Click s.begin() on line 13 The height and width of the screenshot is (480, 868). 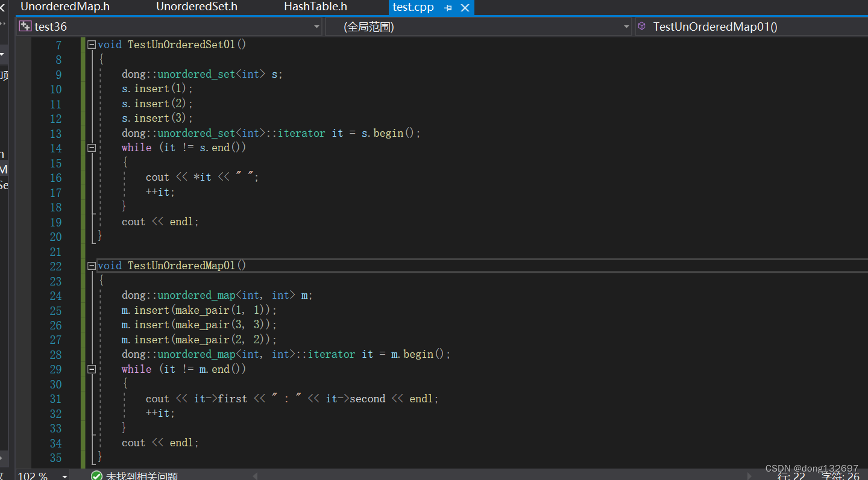[388, 133]
